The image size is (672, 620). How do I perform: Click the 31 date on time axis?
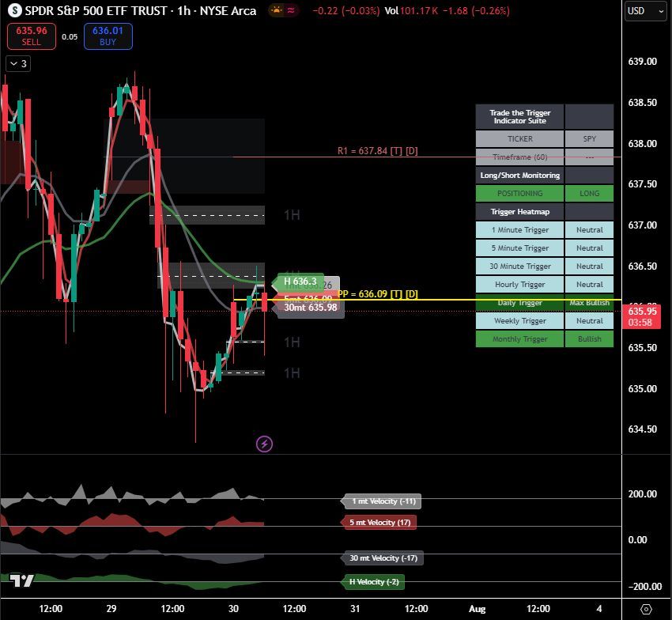[x=355, y=608]
